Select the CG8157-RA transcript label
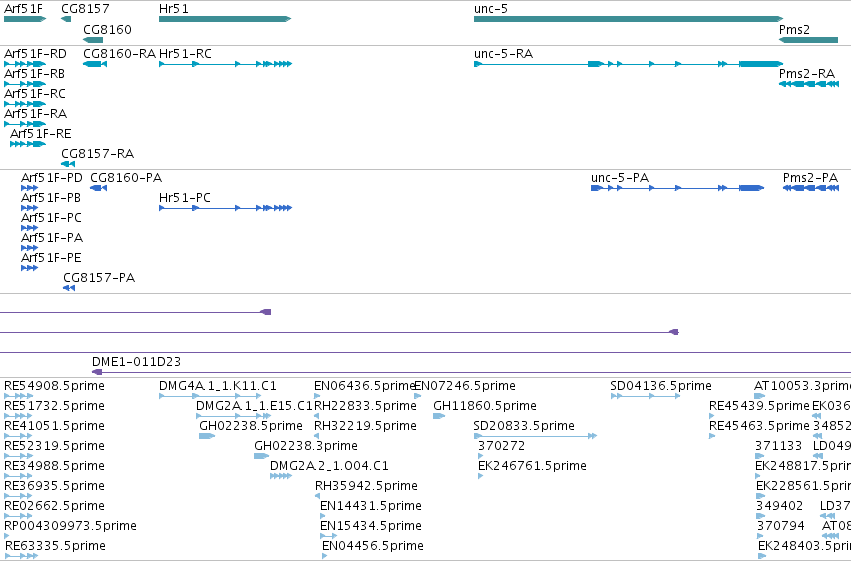Image resolution: width=851 pixels, height=561 pixels. [x=97, y=154]
